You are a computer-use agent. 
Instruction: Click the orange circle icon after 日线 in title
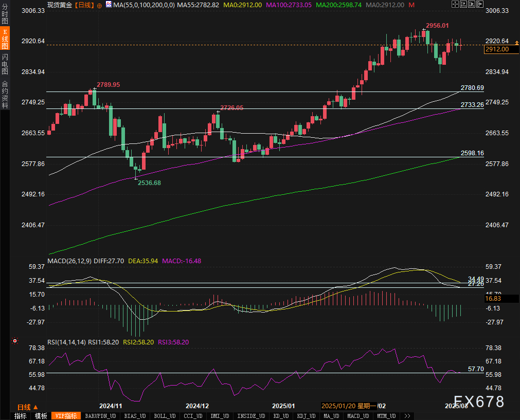(x=99, y=5)
